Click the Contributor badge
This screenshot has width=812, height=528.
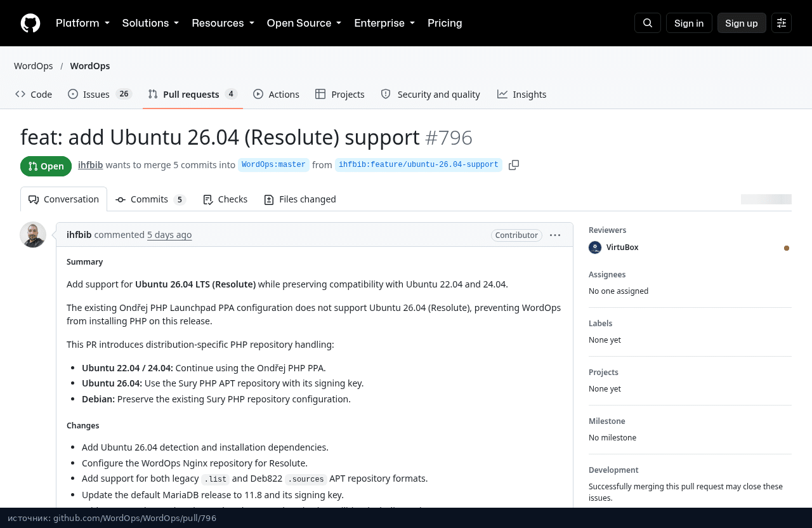point(516,235)
